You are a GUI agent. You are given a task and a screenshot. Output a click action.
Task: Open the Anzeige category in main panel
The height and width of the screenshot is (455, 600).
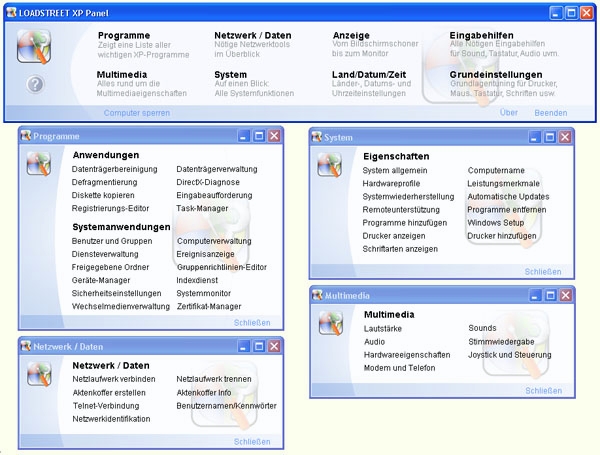(351, 35)
